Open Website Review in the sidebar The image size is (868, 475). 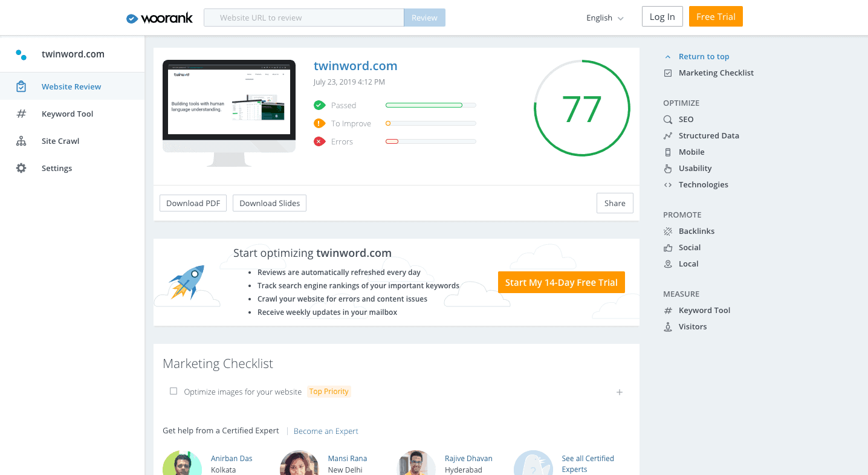click(x=72, y=86)
